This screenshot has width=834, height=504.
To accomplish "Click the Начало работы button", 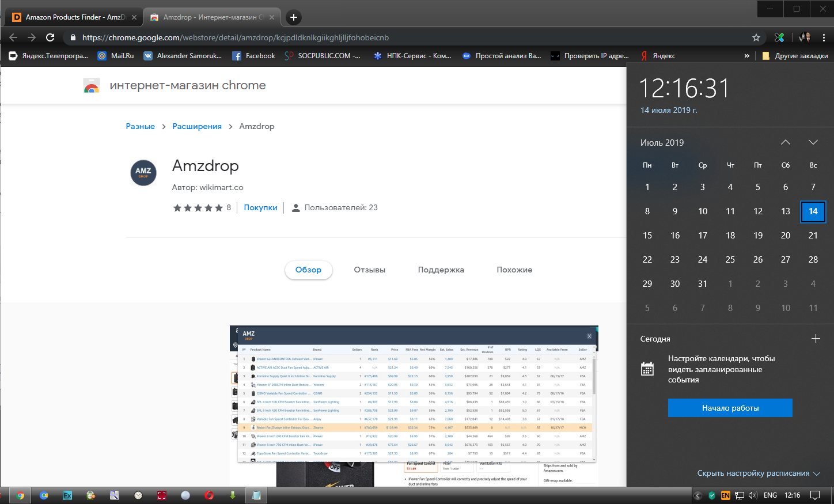I will point(730,408).
